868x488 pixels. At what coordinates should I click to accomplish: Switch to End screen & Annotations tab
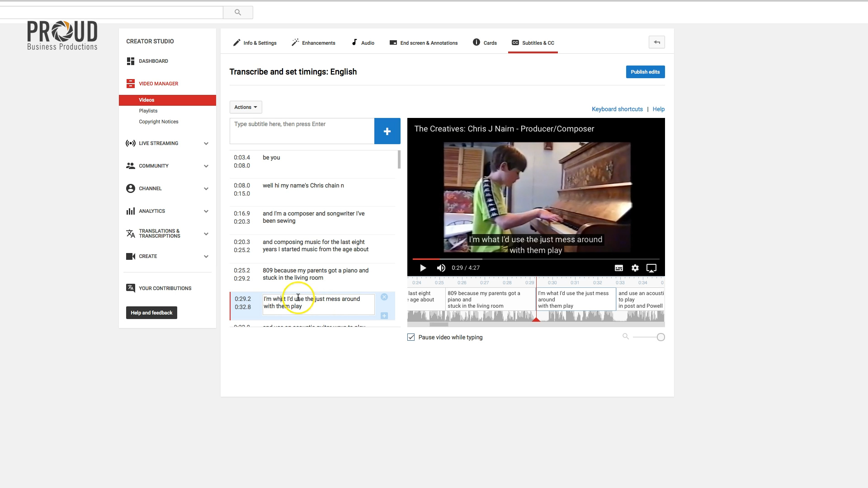coord(424,43)
